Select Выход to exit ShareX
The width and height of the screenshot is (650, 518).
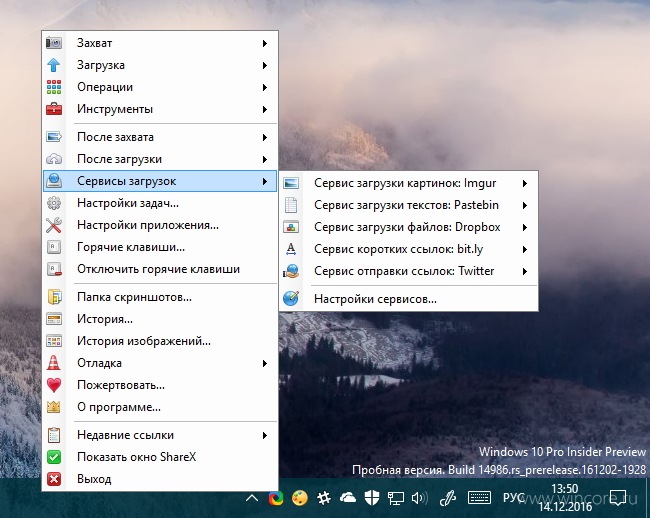(x=160, y=479)
